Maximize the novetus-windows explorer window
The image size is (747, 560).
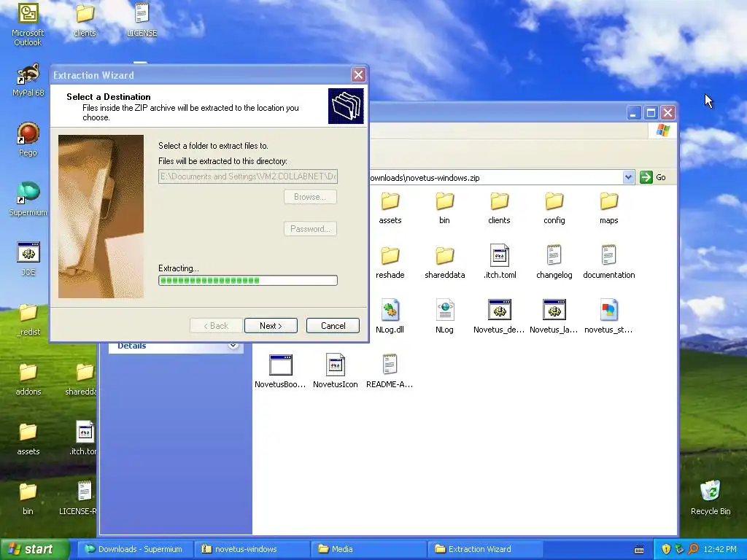pos(651,113)
